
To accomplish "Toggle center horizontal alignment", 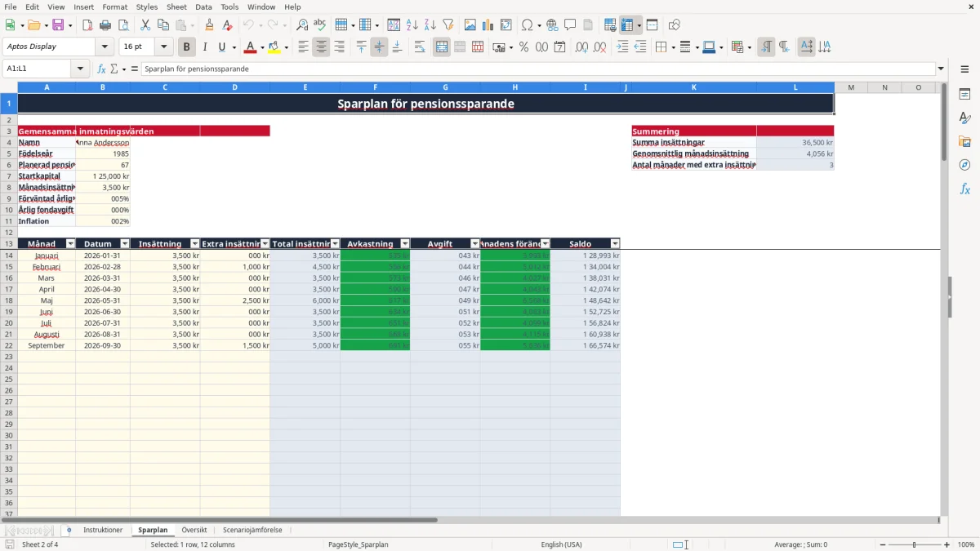I will tap(322, 47).
